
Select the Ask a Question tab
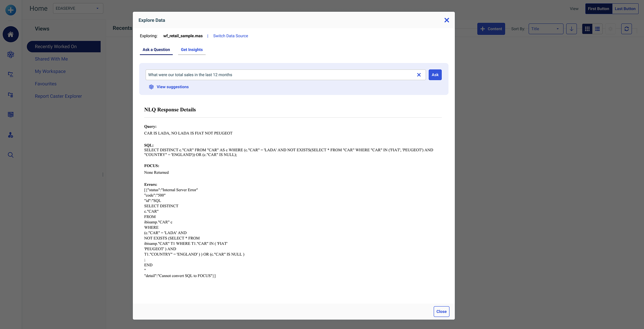pyautogui.click(x=156, y=50)
